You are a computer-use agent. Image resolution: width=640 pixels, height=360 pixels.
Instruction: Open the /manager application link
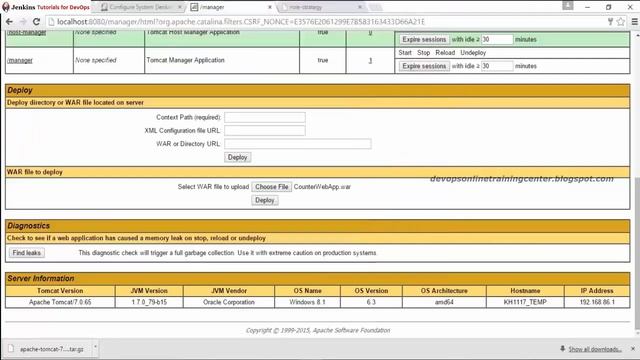point(20,60)
